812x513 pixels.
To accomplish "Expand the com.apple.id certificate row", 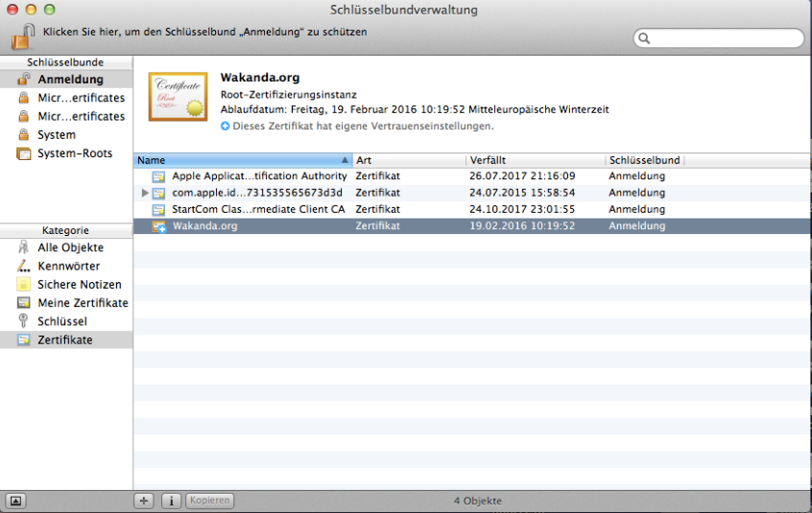I will tap(145, 193).
